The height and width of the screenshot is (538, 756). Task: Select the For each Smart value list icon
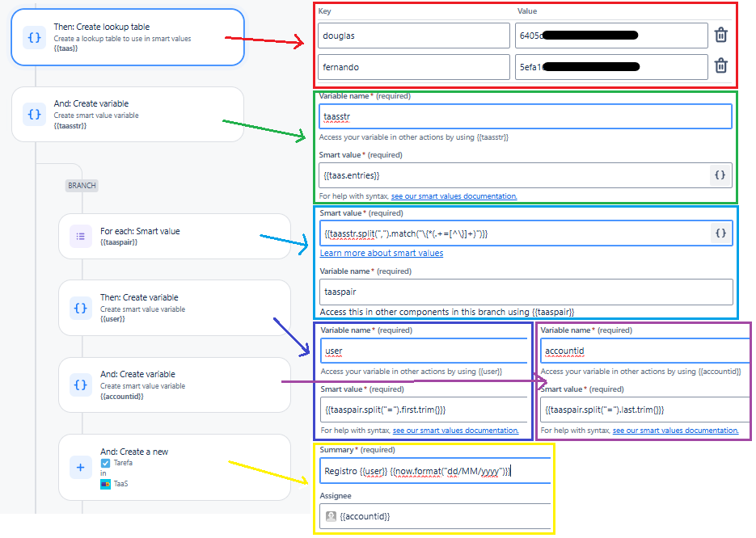tap(80, 236)
